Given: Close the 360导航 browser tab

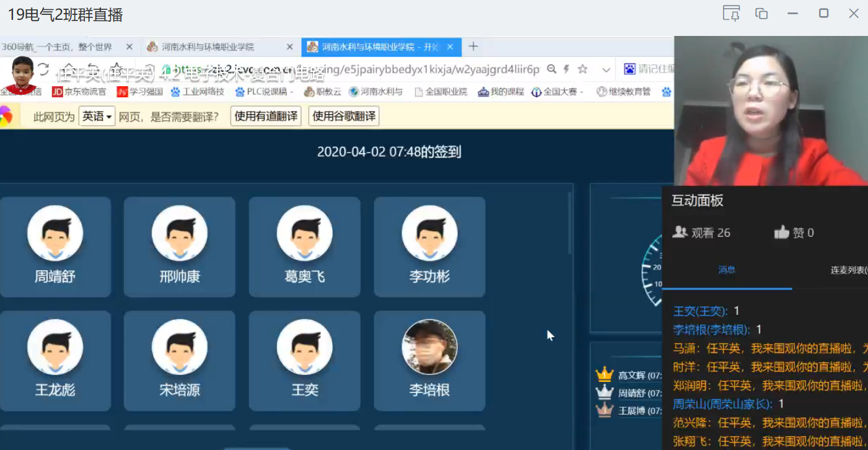Looking at the screenshot, I should [x=129, y=46].
